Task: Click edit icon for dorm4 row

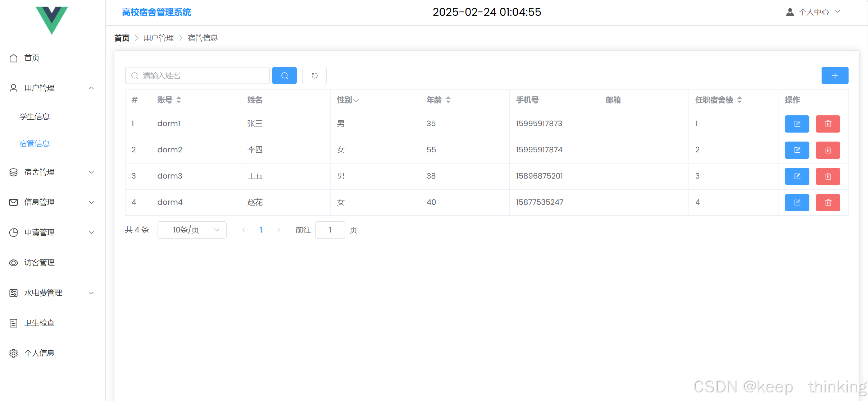Action: tap(797, 203)
